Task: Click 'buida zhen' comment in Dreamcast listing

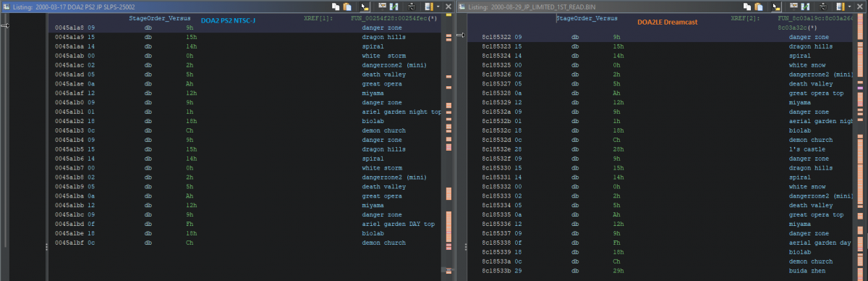Action: (807, 270)
